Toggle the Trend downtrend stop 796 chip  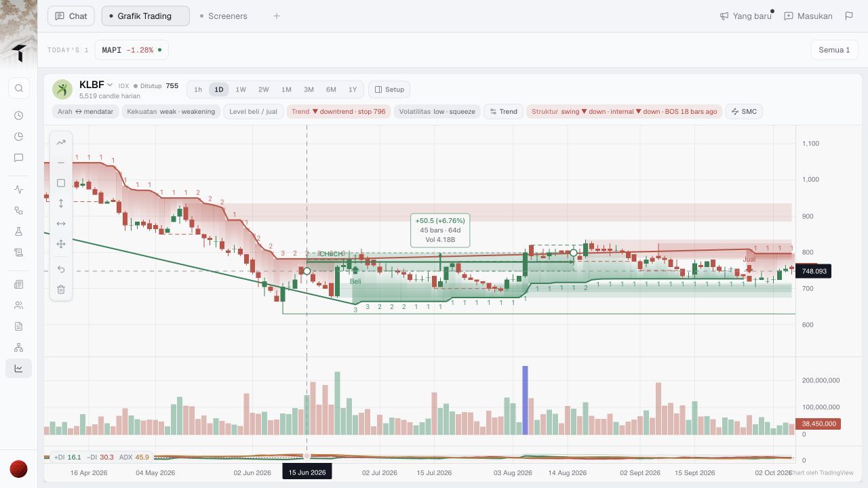pyautogui.click(x=338, y=112)
